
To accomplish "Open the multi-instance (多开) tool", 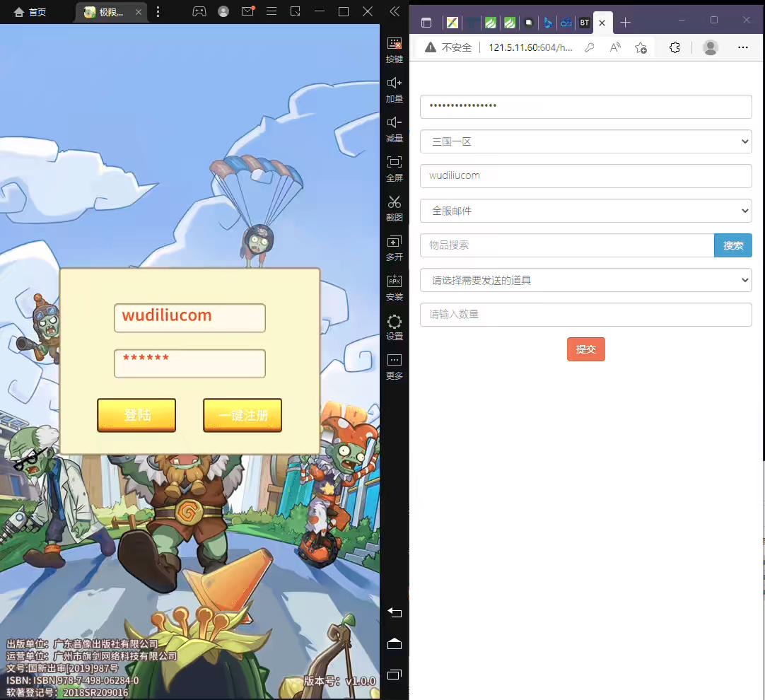I will point(395,247).
